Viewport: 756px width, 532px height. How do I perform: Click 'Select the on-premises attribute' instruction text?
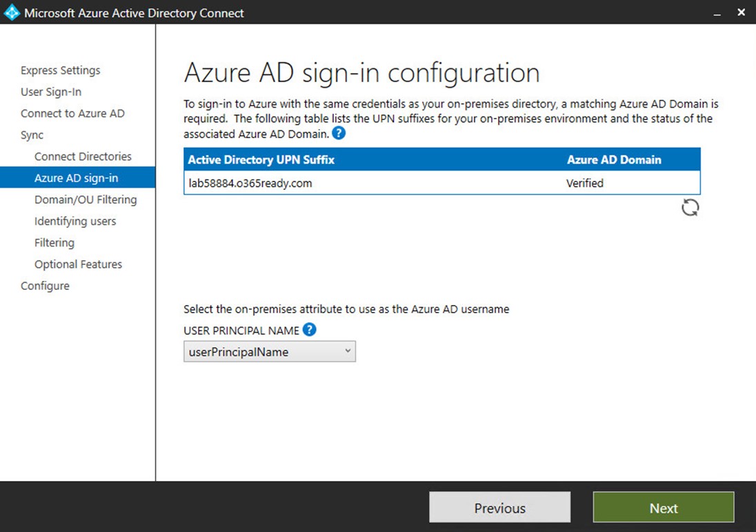[x=346, y=309]
